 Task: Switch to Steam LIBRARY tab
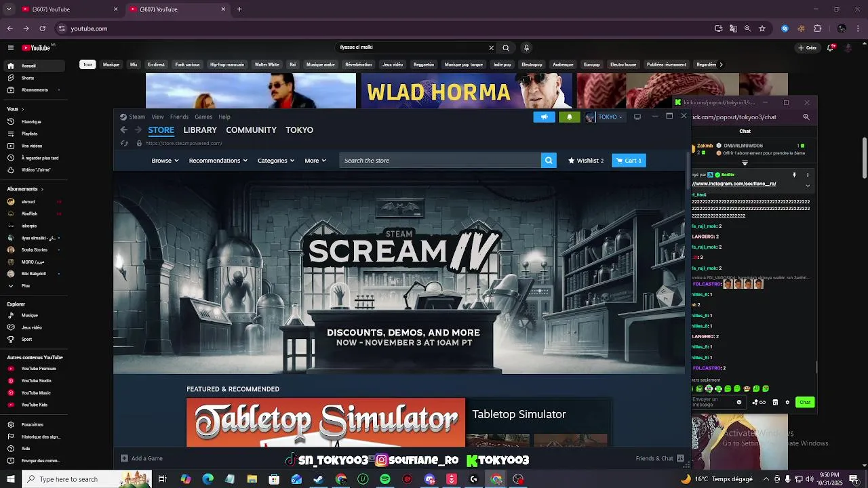pos(200,130)
